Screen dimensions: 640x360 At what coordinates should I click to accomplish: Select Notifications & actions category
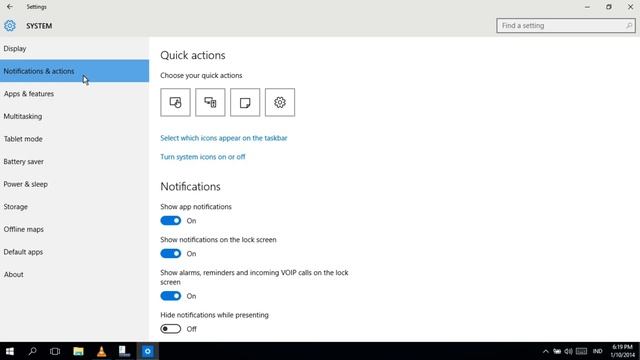tap(74, 71)
